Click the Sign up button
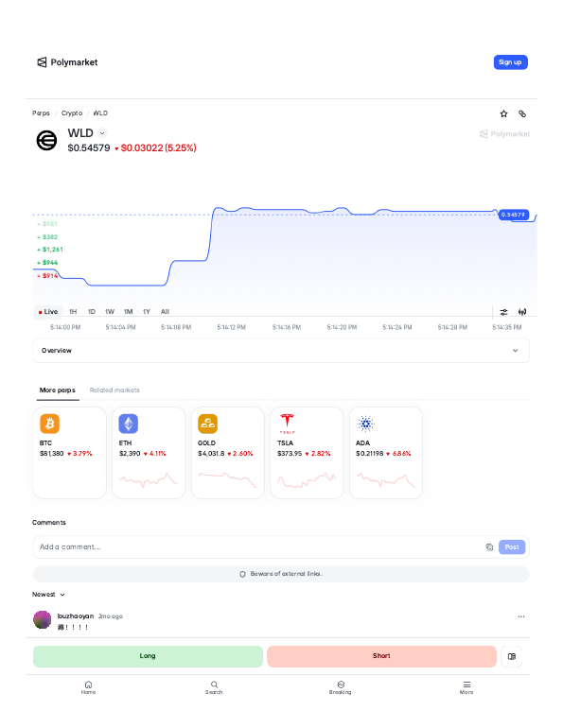 [x=510, y=62]
